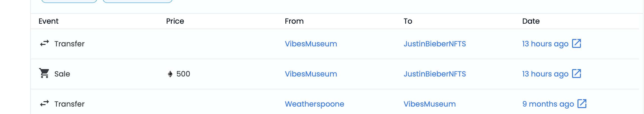The height and width of the screenshot is (114, 644).
Task: Open the external link icon in the top Transfer row
Action: click(576, 43)
